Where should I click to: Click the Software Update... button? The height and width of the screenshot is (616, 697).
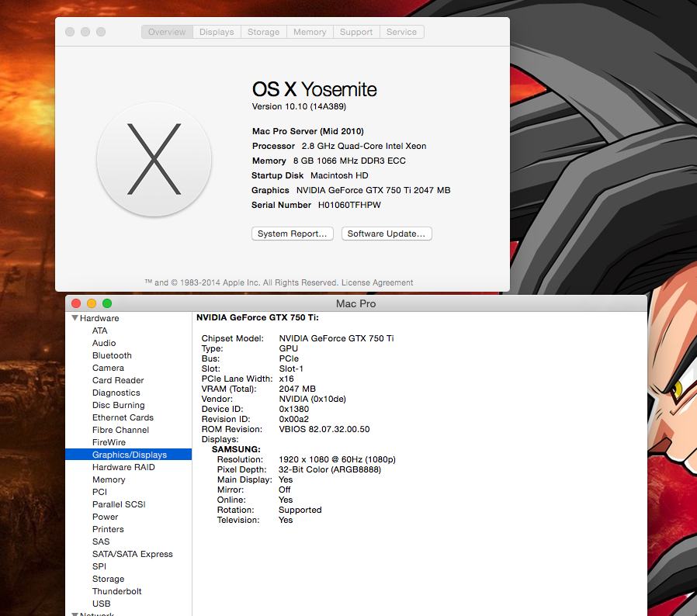tap(387, 234)
